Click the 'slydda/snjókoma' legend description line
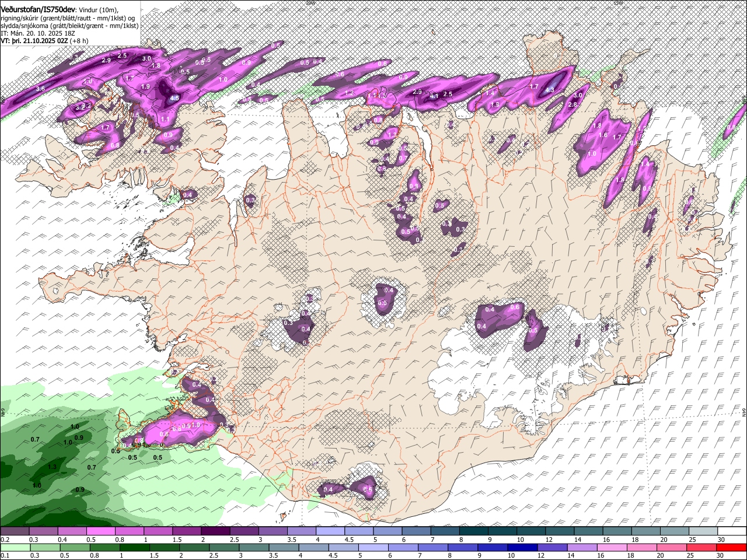 (x=69, y=26)
